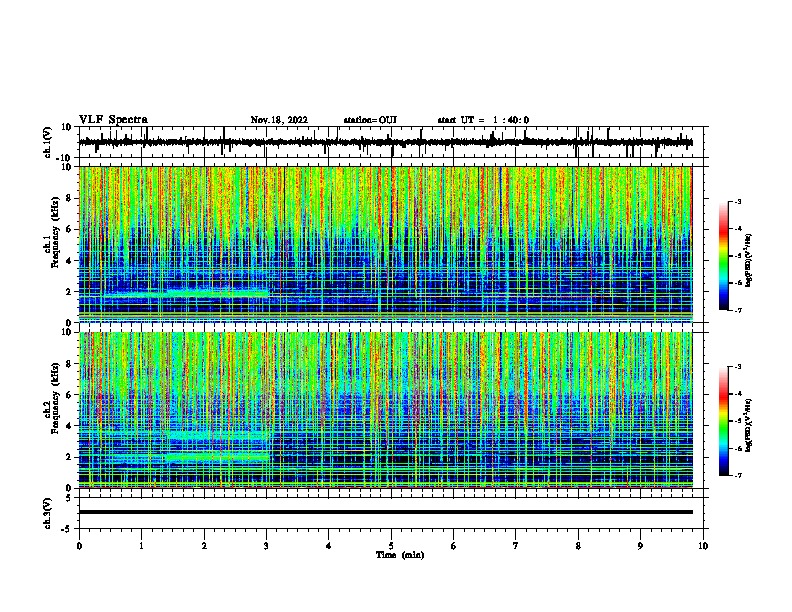
Task: Click time axis tick label '4'
Action: click(x=329, y=546)
